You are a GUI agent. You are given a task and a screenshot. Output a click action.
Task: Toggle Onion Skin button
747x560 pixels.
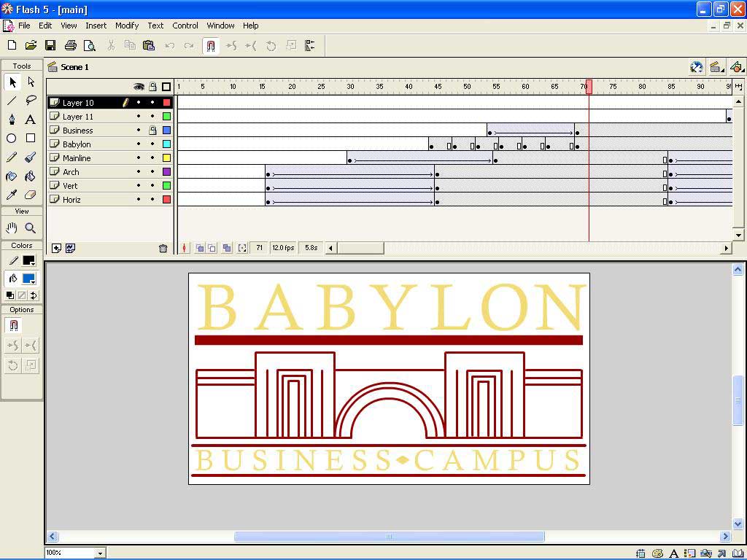(200, 248)
